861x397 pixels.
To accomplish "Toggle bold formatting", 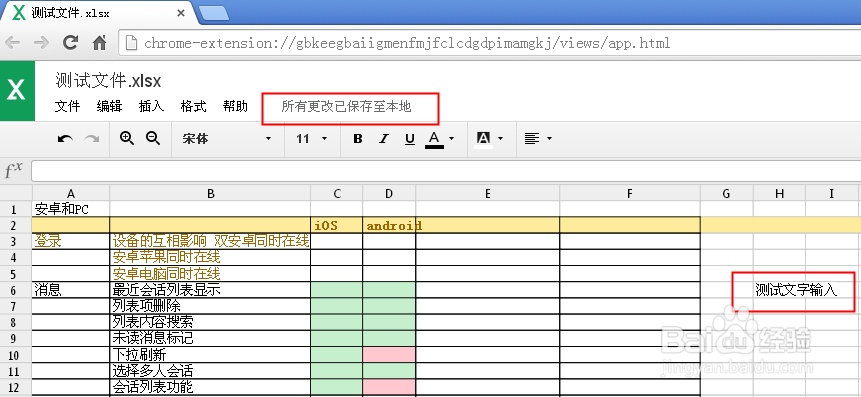I will coord(357,139).
